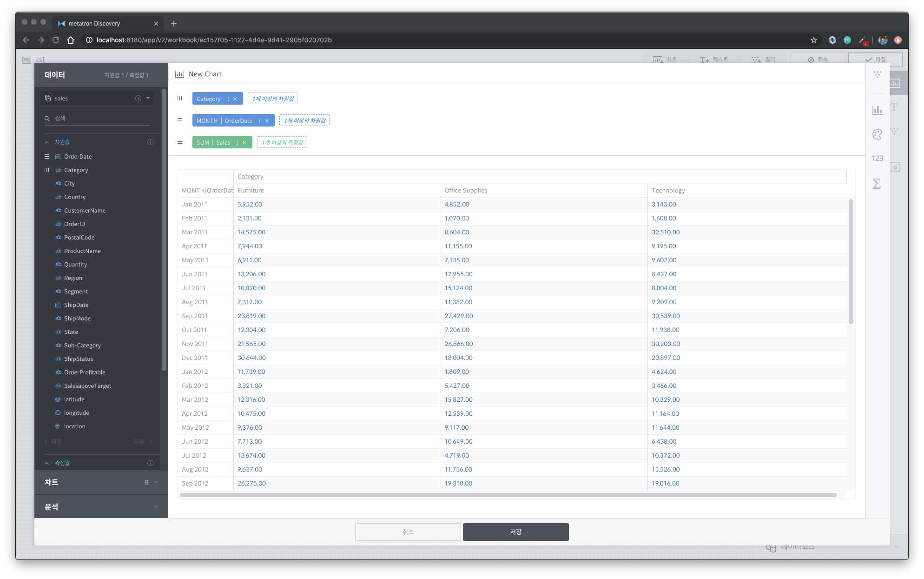Screen dimensions: 924x579
Task: Open the color palette settings in right sidebar
Action: coord(877,135)
